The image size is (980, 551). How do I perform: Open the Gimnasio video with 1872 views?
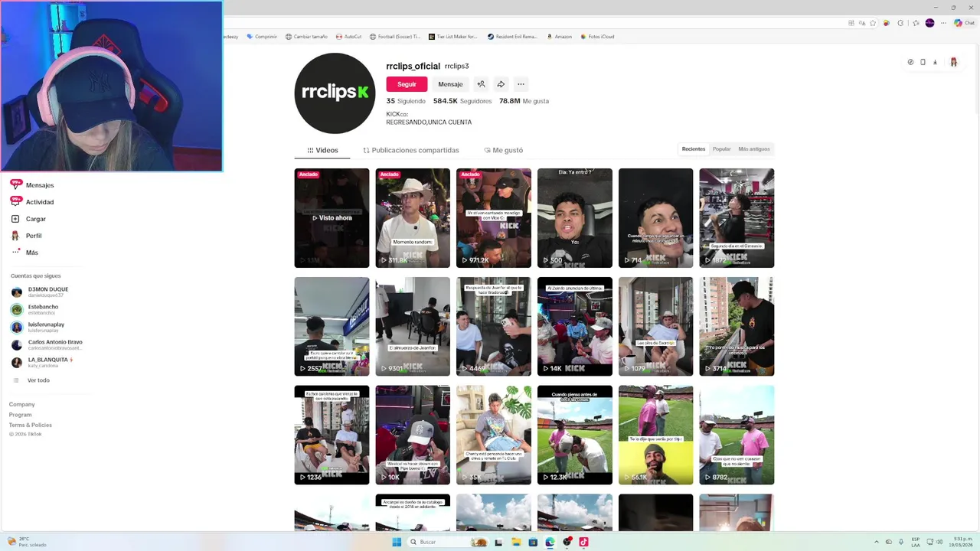pyautogui.click(x=737, y=218)
